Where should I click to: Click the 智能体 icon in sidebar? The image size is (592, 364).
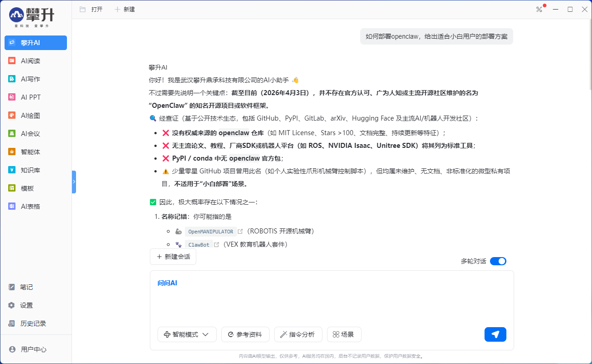coord(12,152)
